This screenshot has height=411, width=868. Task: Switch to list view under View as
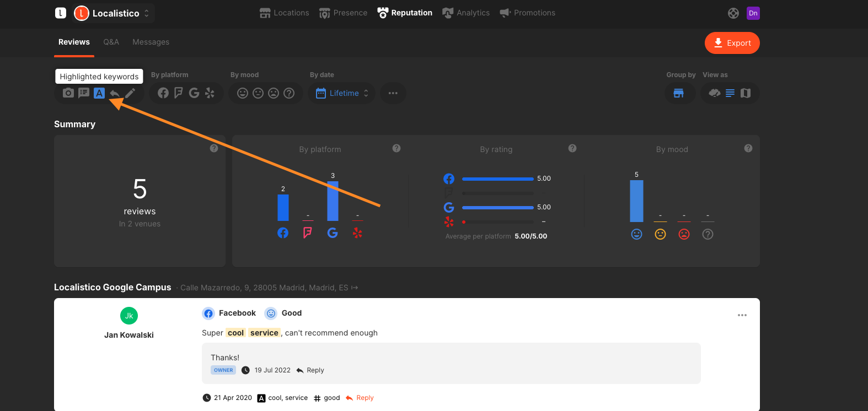(730, 93)
